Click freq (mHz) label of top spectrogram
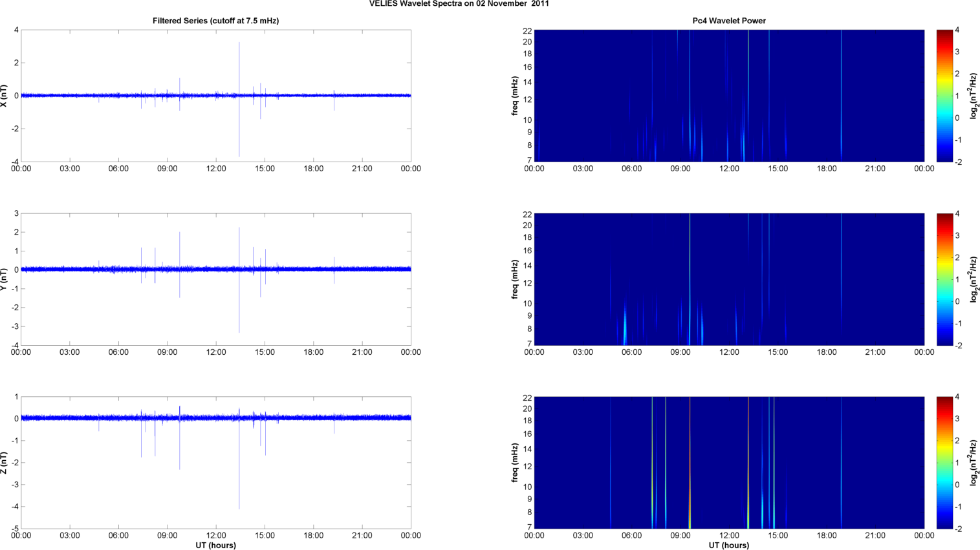 (x=515, y=96)
